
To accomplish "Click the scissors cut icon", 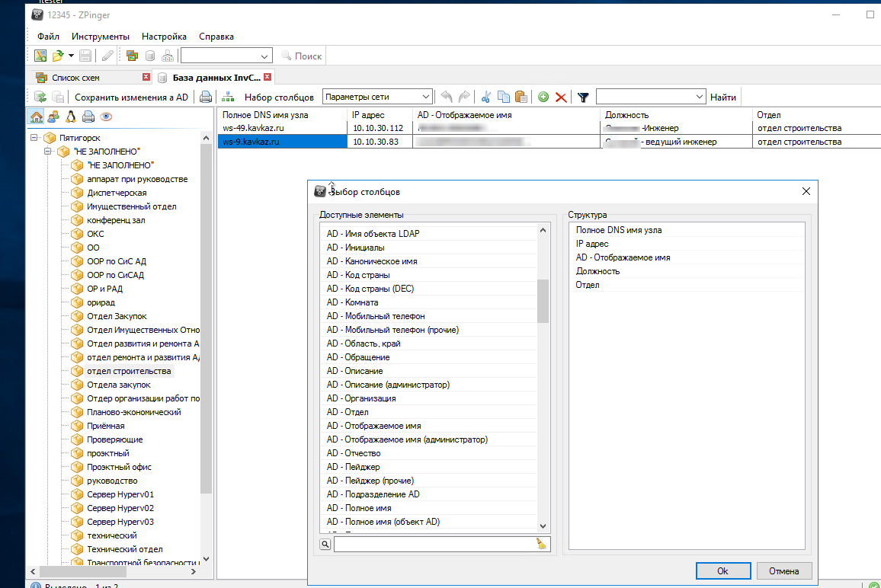I will (x=485, y=97).
